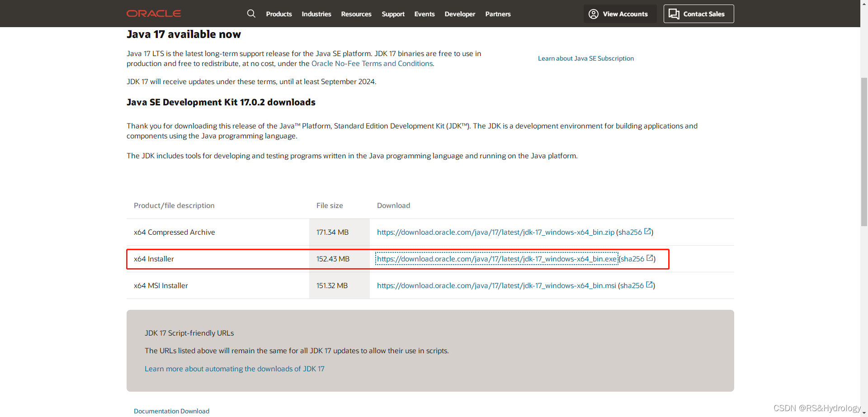
Task: Click the Oracle logo
Action: point(154,14)
